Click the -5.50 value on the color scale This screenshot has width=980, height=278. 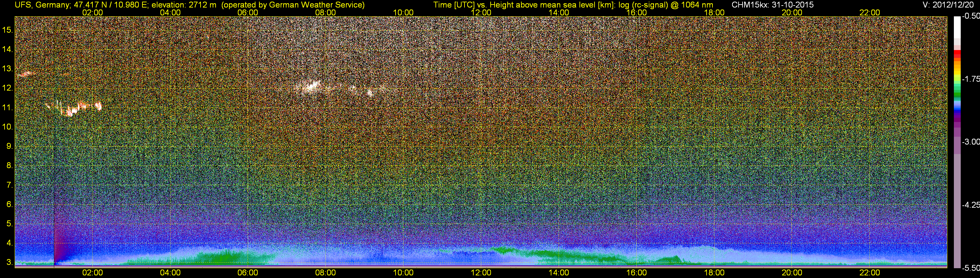971,268
